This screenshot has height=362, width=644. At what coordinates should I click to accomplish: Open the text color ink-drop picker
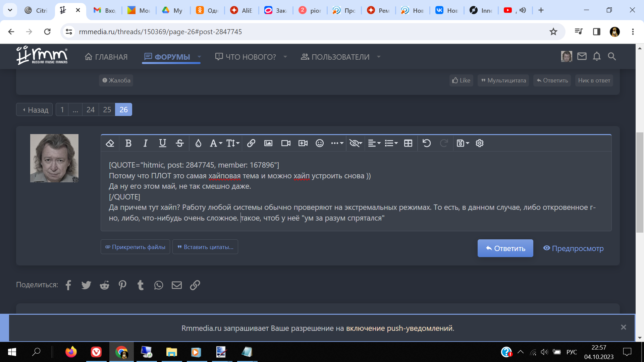tap(198, 143)
